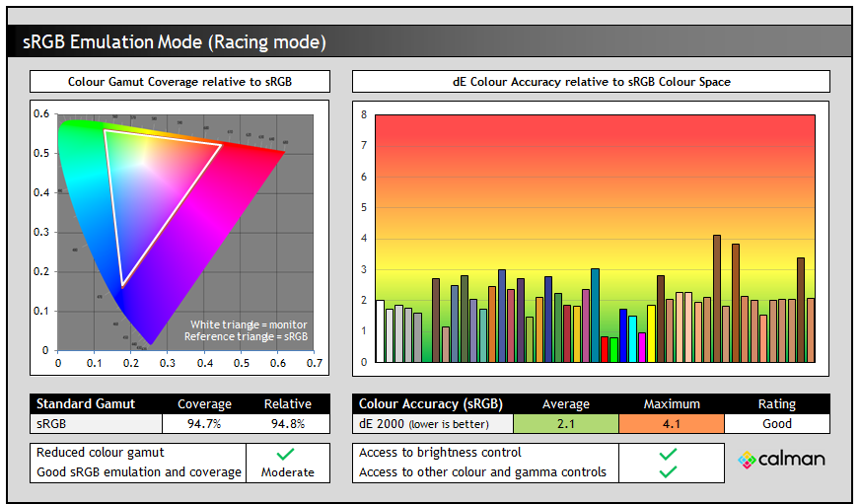
Task: Select the green Average 2.1 cell
Action: [x=565, y=424]
